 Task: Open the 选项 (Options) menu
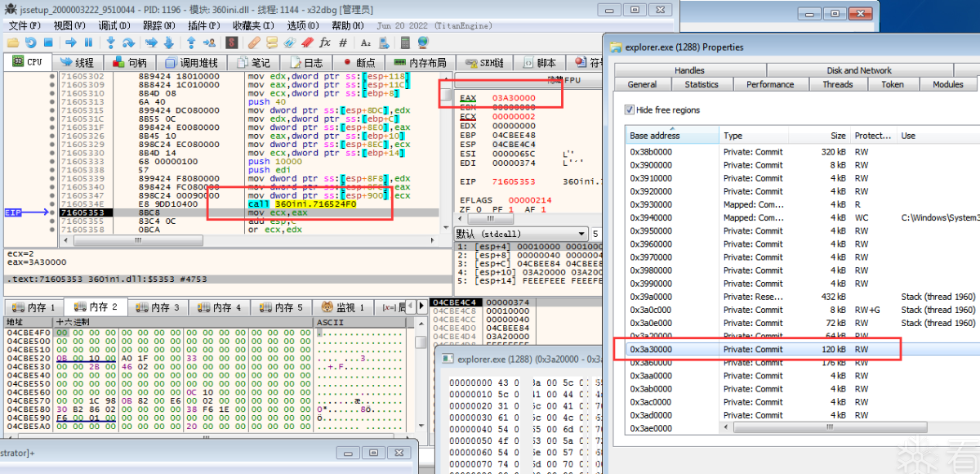[x=302, y=25]
